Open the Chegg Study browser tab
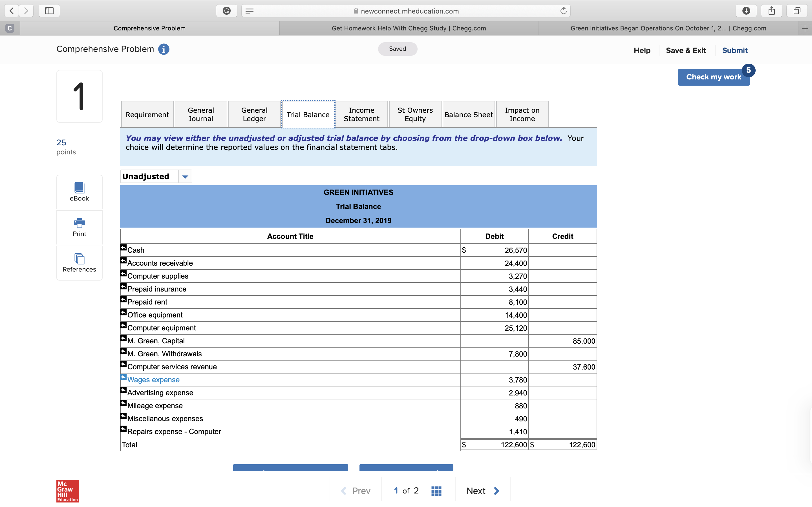Screen dimensions: 812x507 (409, 28)
